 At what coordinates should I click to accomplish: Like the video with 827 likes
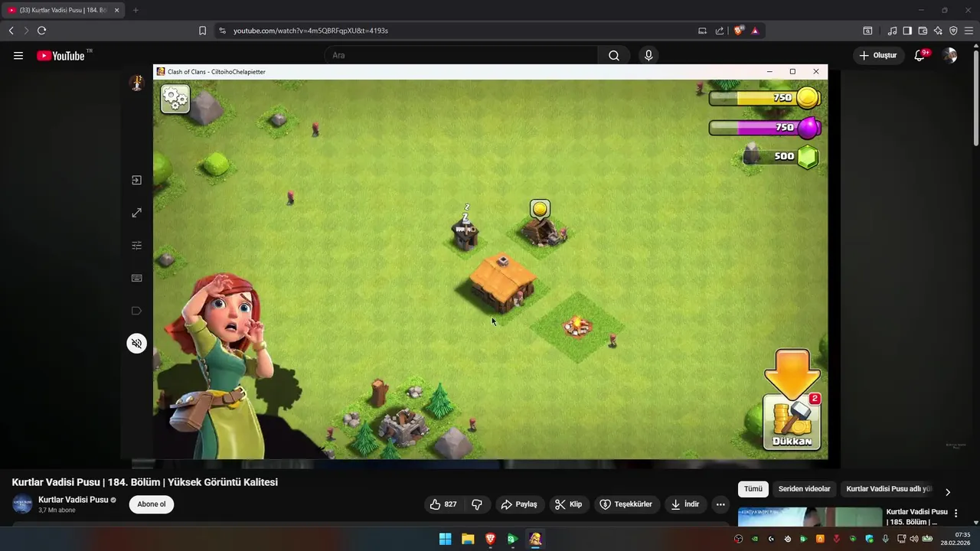click(x=443, y=504)
